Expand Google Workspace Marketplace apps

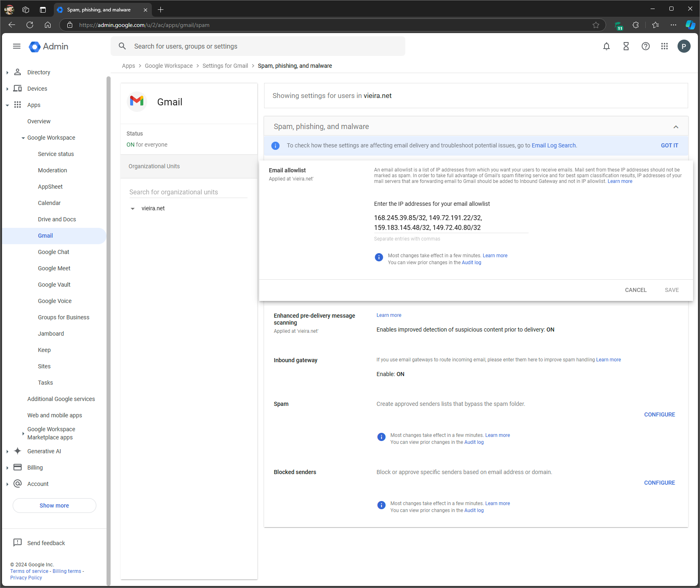(x=23, y=433)
